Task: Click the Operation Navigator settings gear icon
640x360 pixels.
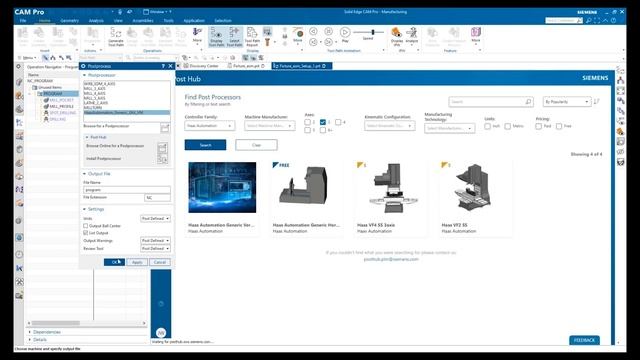Action: 19,67
